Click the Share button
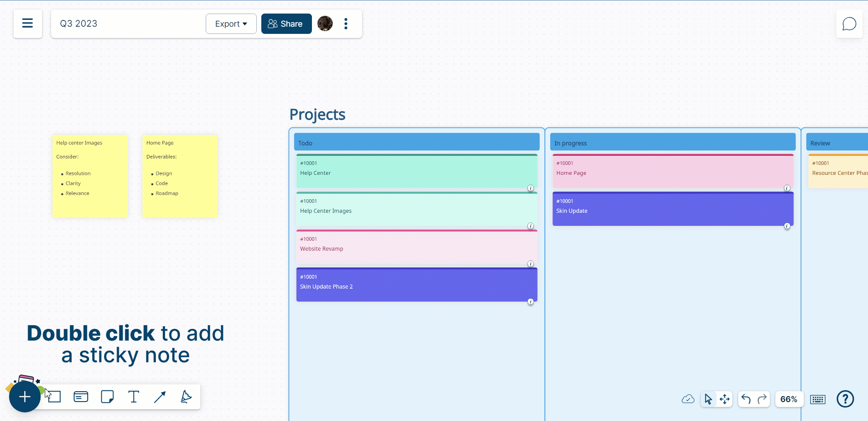 [286, 24]
